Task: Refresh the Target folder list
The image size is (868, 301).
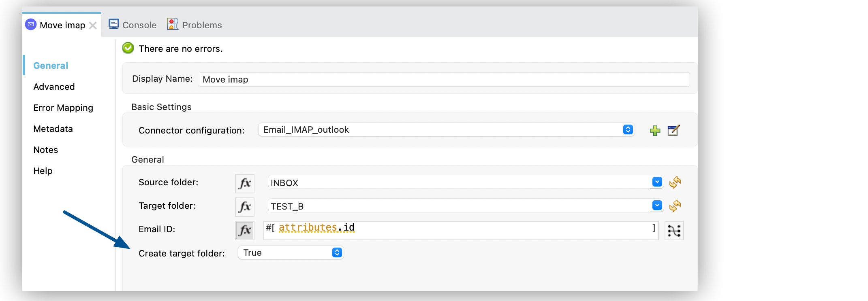Action: (x=675, y=206)
